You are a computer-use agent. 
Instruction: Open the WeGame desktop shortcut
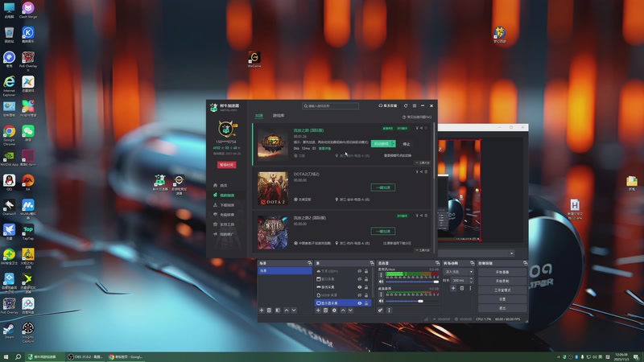[254, 60]
